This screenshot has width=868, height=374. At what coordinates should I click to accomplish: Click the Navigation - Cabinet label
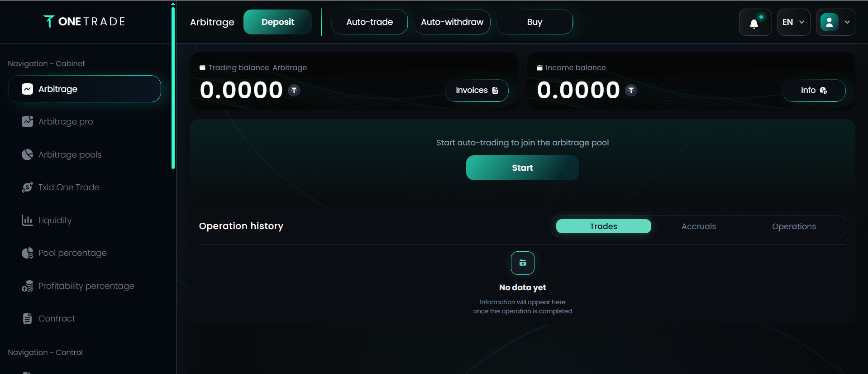point(46,63)
